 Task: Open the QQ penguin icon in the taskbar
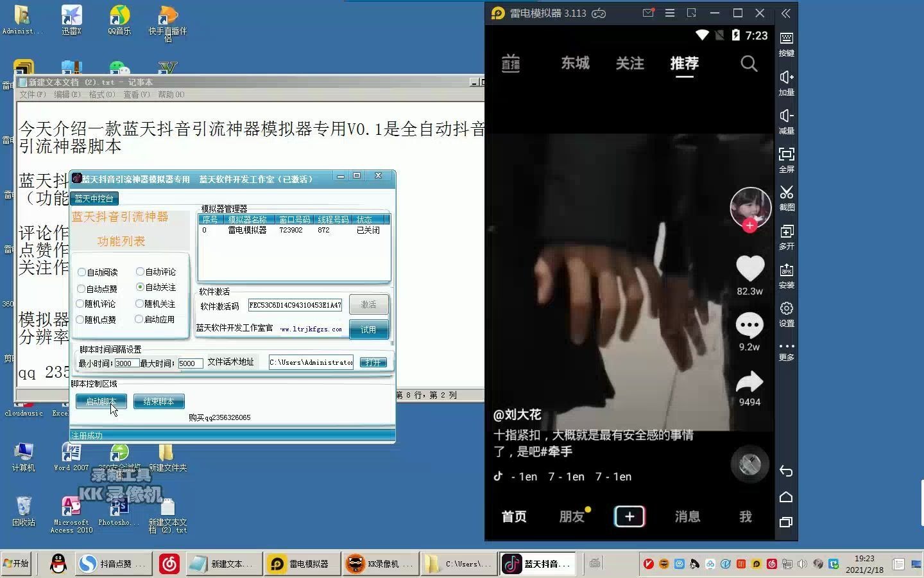pyautogui.click(x=58, y=564)
